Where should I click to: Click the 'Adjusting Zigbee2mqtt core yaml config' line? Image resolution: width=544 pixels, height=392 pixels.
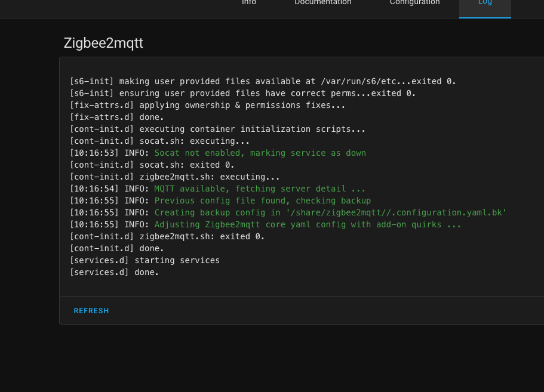[x=265, y=224]
